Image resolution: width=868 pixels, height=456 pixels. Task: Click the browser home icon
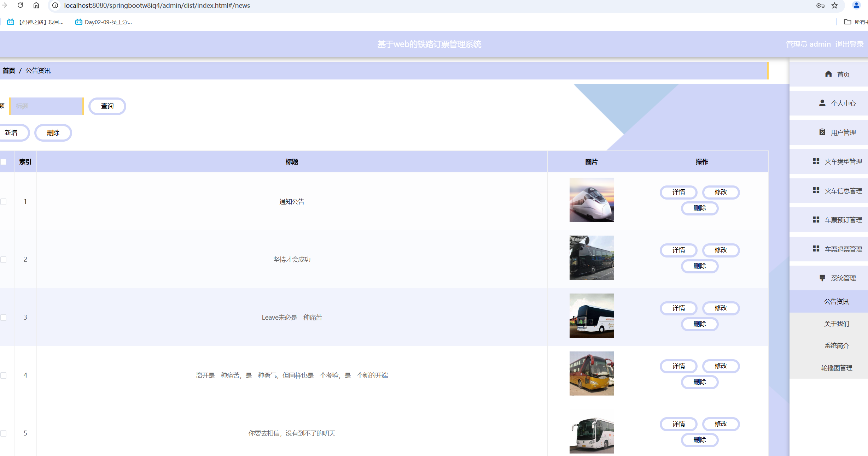click(x=36, y=5)
